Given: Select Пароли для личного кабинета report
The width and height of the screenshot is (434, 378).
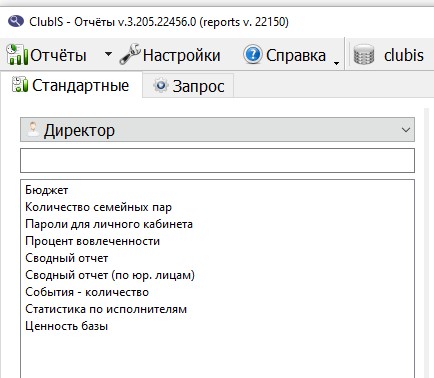Looking at the screenshot, I should point(109,224).
